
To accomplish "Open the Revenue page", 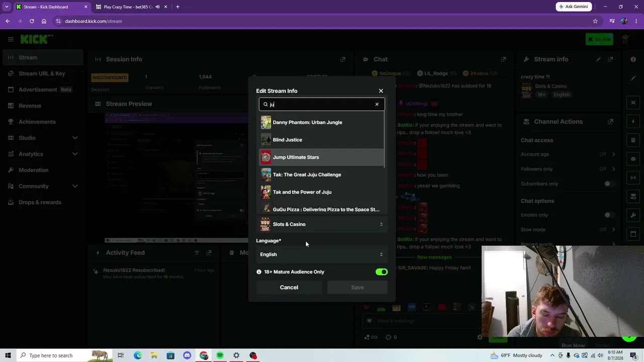I will tap(42, 106).
